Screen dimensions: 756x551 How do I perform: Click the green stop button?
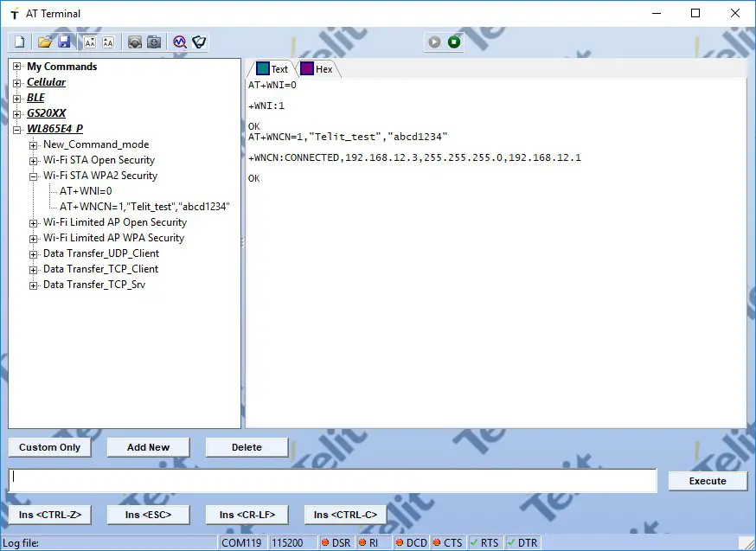coord(454,42)
